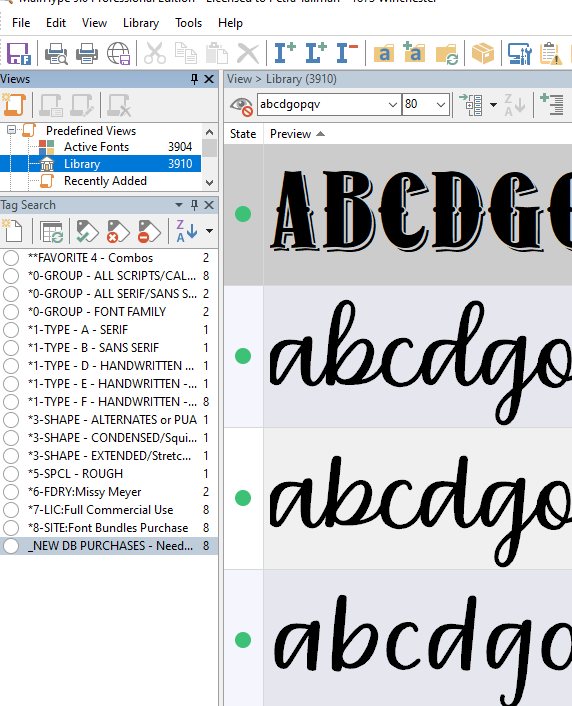The height and width of the screenshot is (706, 572).
Task: Select radio for *1-TYPE - B - SANS SERIF
Action: [x=11, y=348]
